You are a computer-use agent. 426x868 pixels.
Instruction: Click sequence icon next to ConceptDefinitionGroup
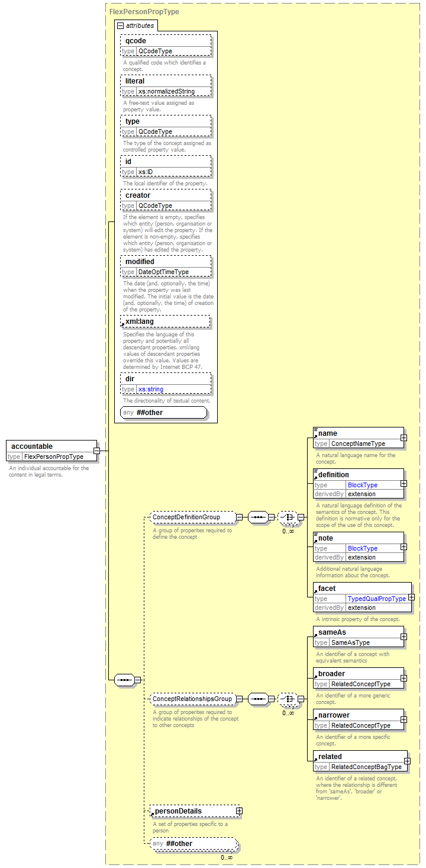click(257, 517)
